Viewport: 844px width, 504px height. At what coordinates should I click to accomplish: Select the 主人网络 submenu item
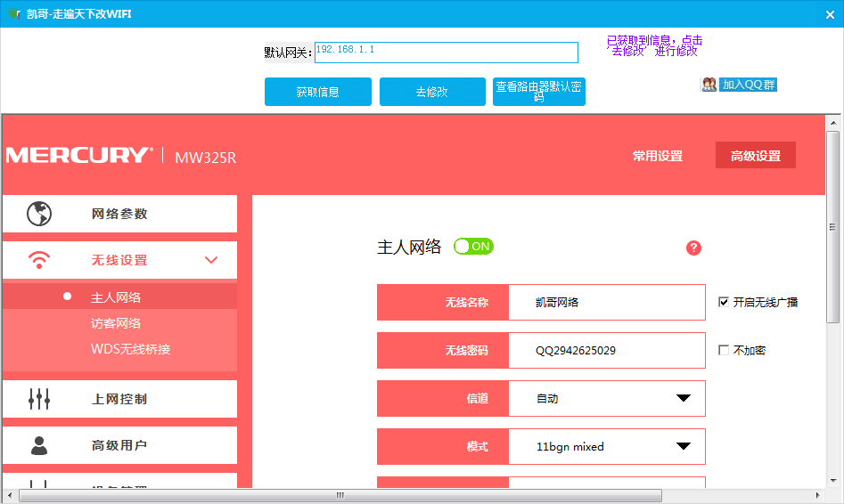(x=119, y=297)
